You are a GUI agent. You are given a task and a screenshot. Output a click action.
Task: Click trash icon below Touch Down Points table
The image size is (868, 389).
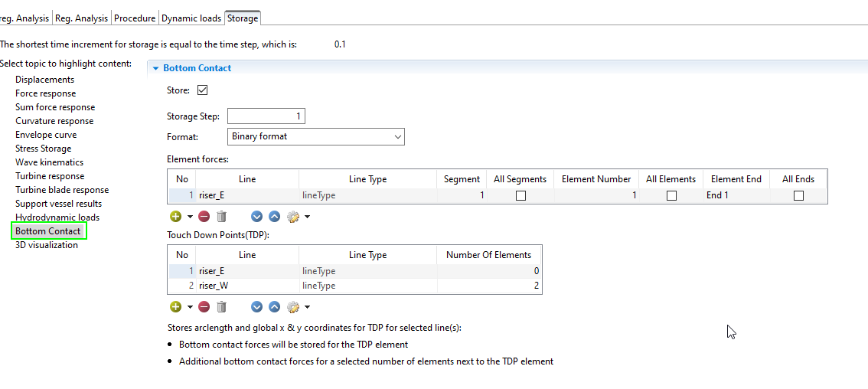point(221,307)
